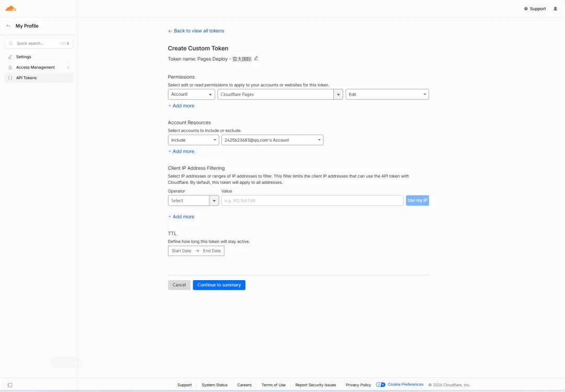Open the Privacy Policy footer link
565x392 pixels.
point(358,385)
